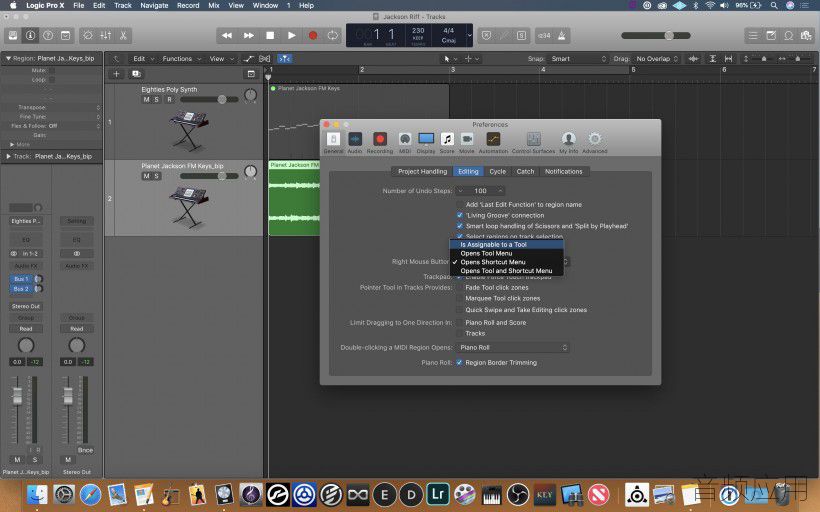Click the Rewind transport button
The width and height of the screenshot is (820, 512).
tap(227, 36)
